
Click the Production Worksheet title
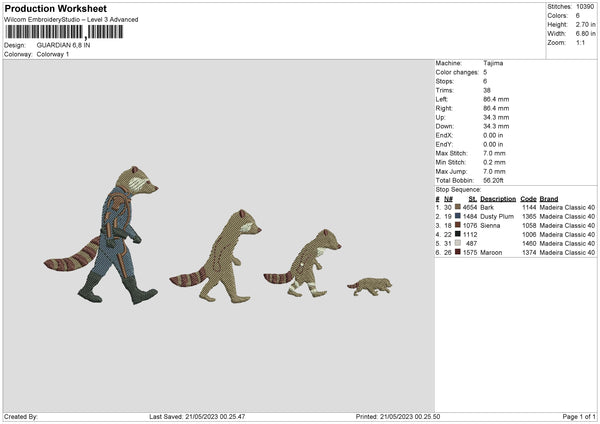(x=55, y=8)
